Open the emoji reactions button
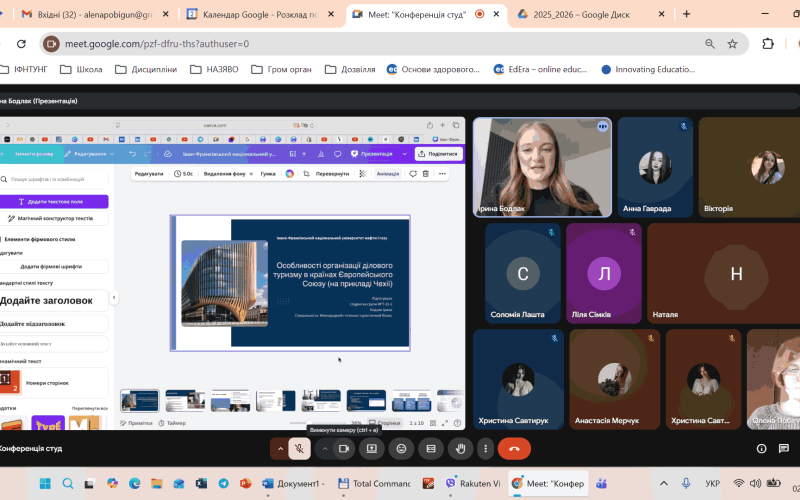 pos(401,449)
